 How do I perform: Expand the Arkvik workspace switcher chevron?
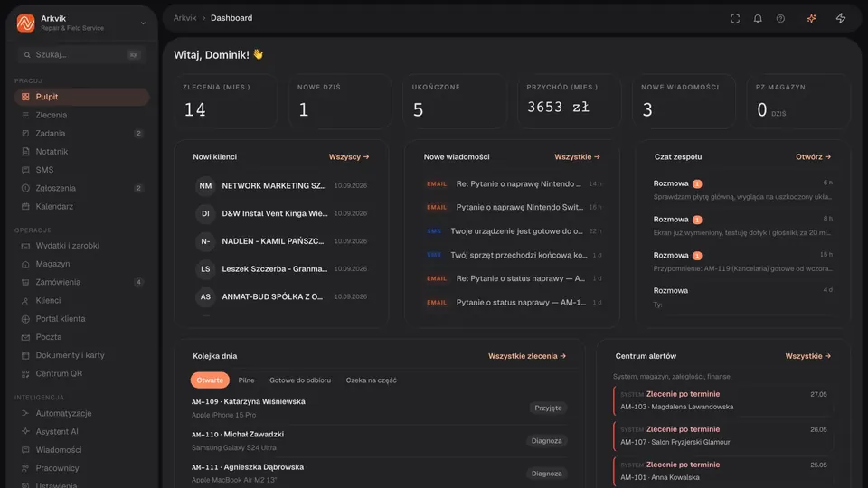[143, 23]
